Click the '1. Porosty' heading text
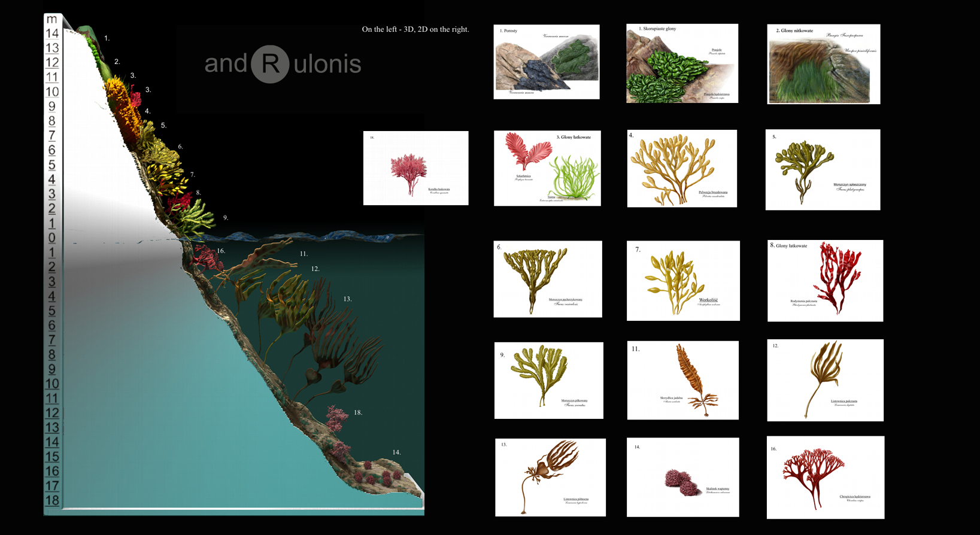 click(x=508, y=31)
